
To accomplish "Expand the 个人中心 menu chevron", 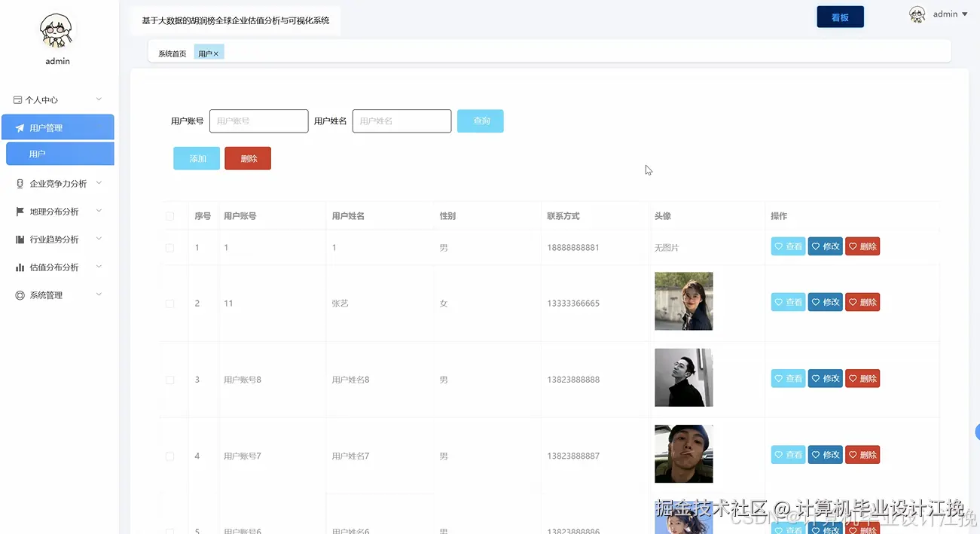I will (x=99, y=99).
